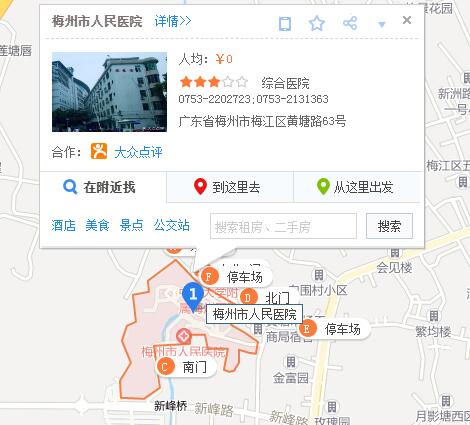This screenshot has height=425, width=470.
Task: View the hospital building photo thumbnail
Action: click(x=109, y=92)
